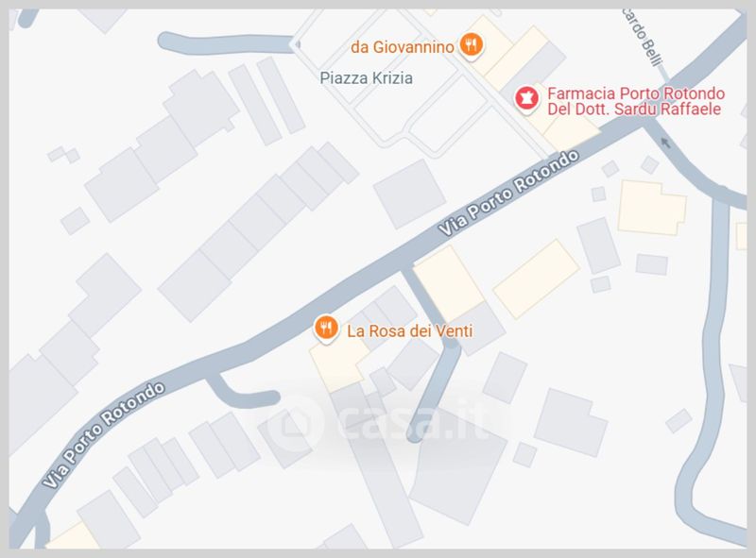Viewport: 756px width, 558px height.
Task: Click the Farmacia Porto Rotondo text label
Action: [x=636, y=93]
